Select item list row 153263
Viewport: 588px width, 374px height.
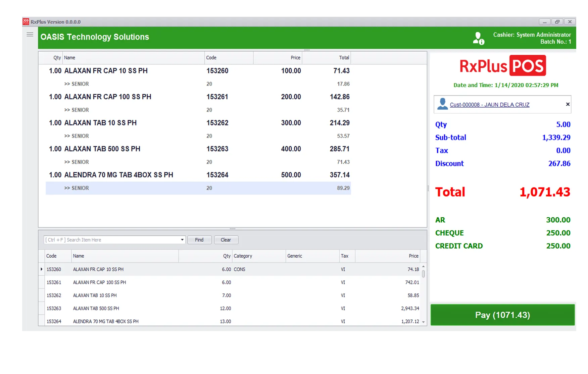(x=232, y=308)
